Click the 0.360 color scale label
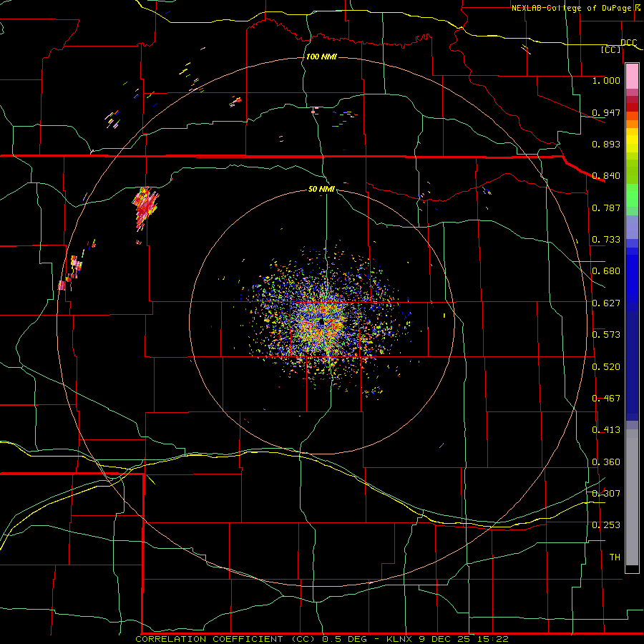Image resolution: width=644 pixels, height=644 pixels. click(606, 462)
